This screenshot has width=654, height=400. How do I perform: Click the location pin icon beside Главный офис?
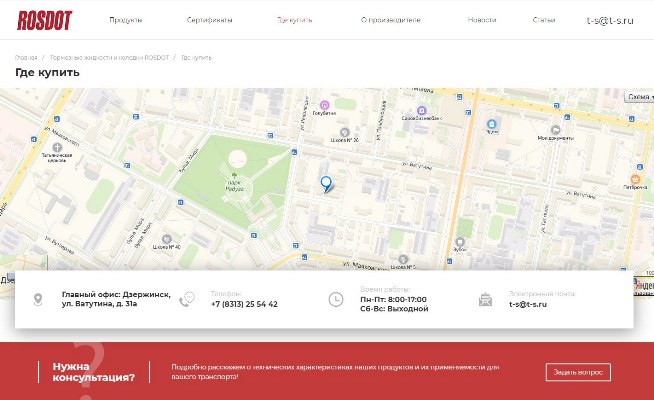coord(38,299)
